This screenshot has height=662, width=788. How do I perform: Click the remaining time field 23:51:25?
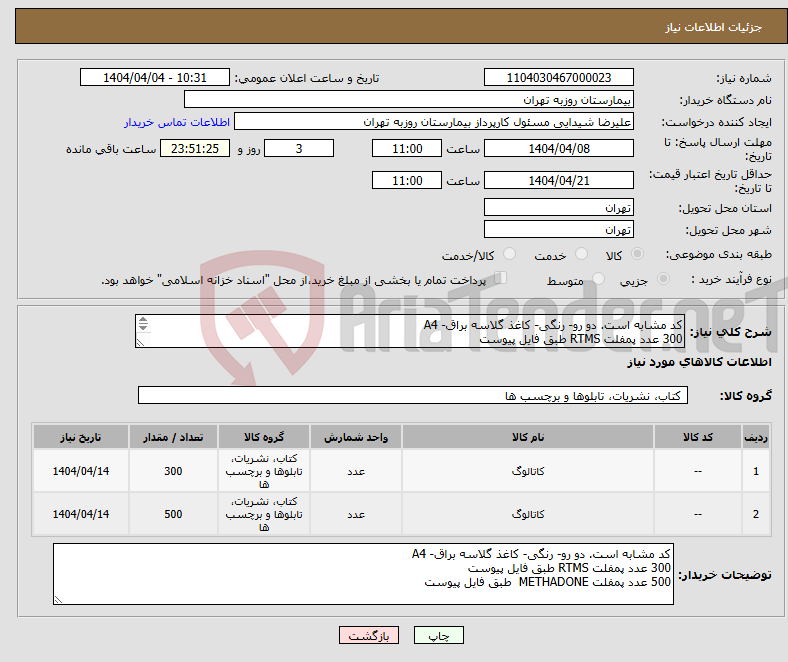point(195,148)
